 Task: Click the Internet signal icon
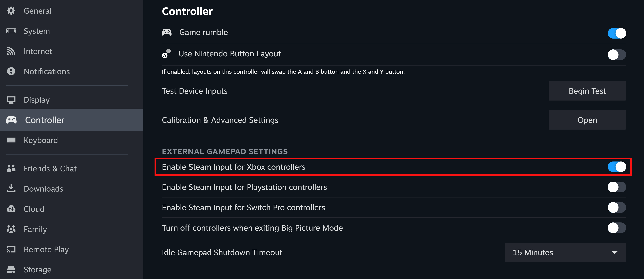[x=11, y=51]
